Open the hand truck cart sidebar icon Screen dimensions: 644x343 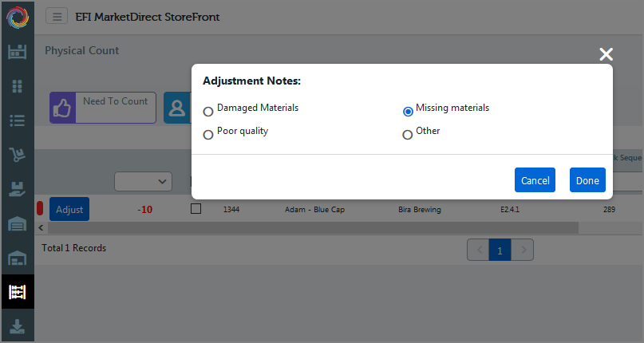coord(18,155)
